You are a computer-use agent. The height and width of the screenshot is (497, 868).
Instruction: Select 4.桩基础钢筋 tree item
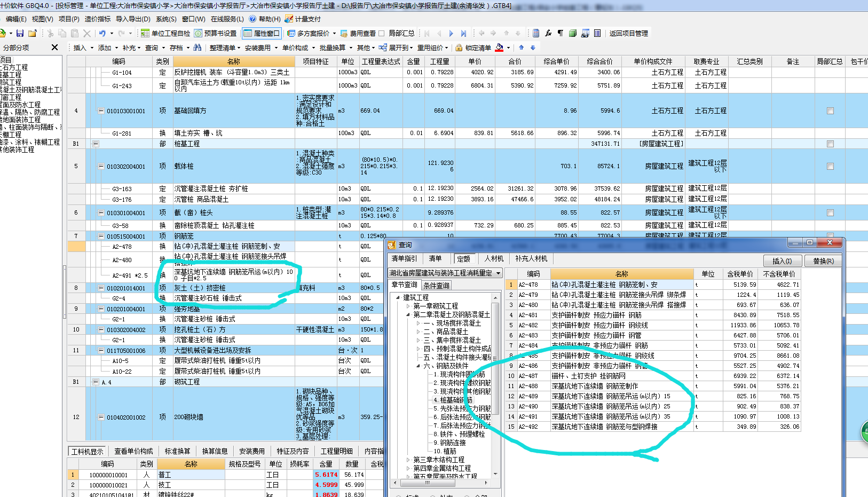[453, 400]
